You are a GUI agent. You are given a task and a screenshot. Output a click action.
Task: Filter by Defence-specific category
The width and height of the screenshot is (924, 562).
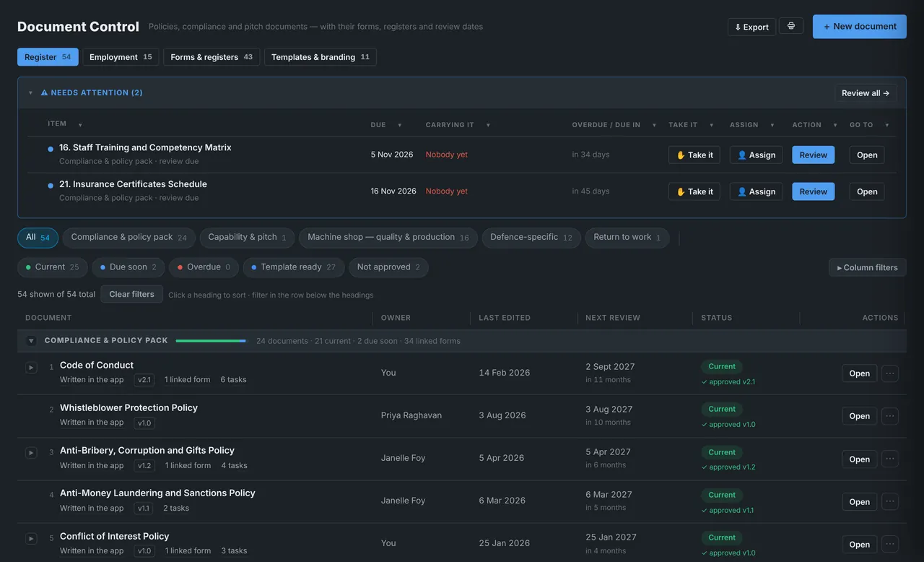[531, 238]
